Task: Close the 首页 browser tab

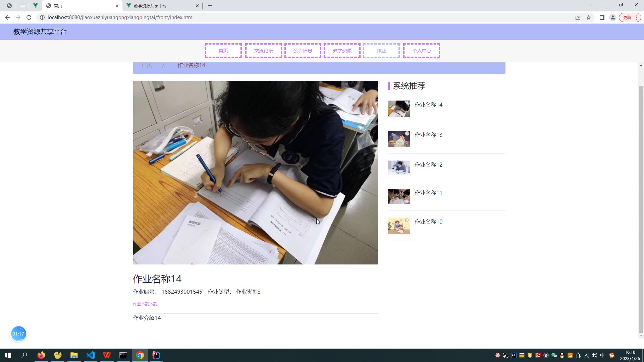Action: coord(117,6)
